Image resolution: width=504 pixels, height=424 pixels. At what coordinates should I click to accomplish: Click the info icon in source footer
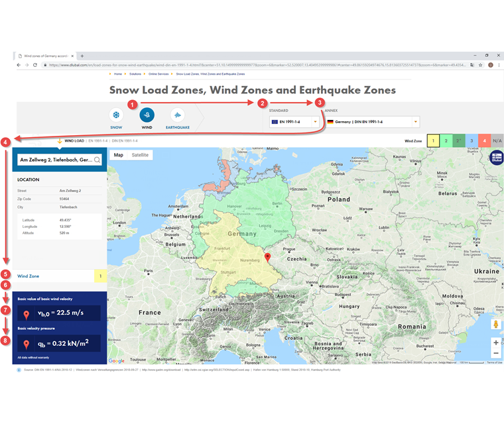click(x=19, y=370)
